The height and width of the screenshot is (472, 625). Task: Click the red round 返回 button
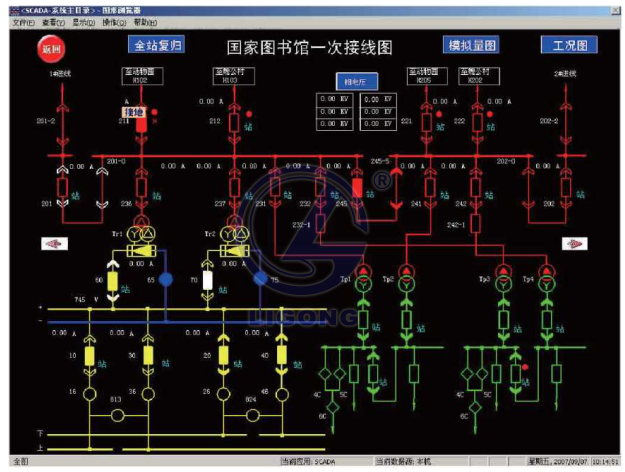pyautogui.click(x=50, y=48)
